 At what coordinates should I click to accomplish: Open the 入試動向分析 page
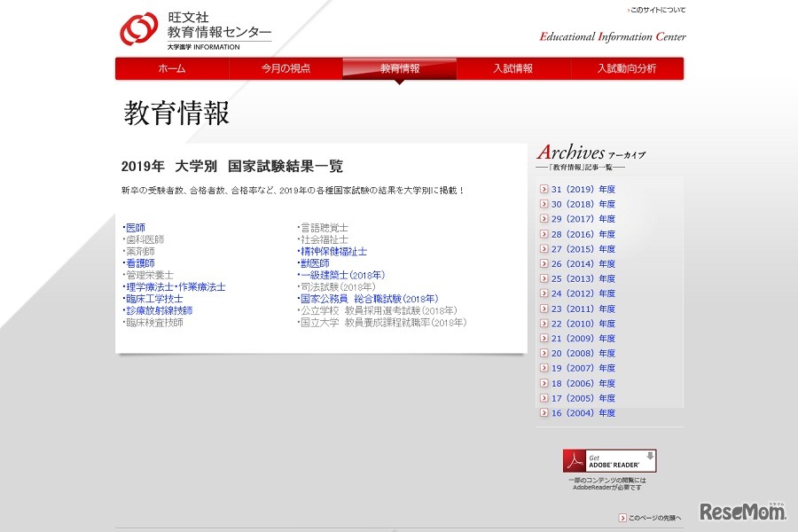[627, 68]
